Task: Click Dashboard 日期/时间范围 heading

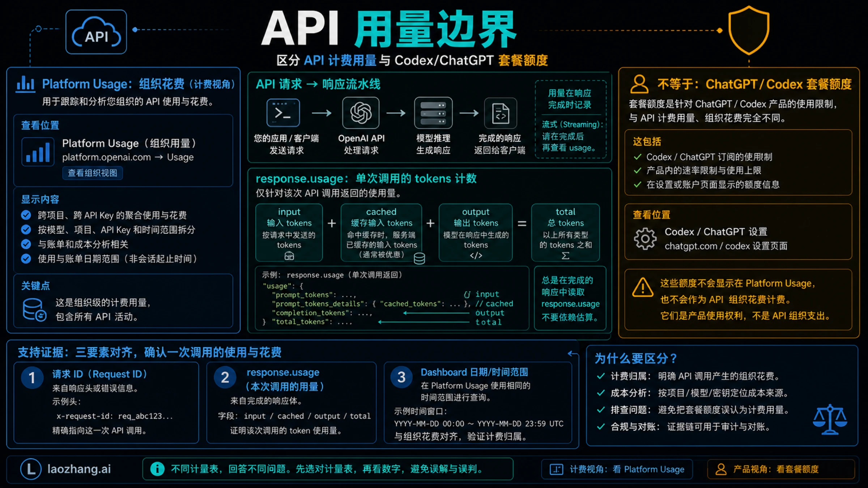Action: (474, 372)
